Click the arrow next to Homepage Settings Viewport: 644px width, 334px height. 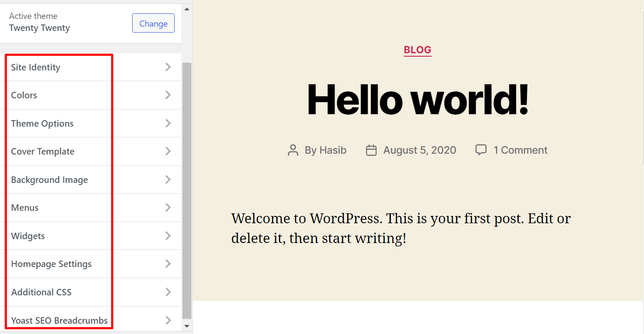[168, 264]
